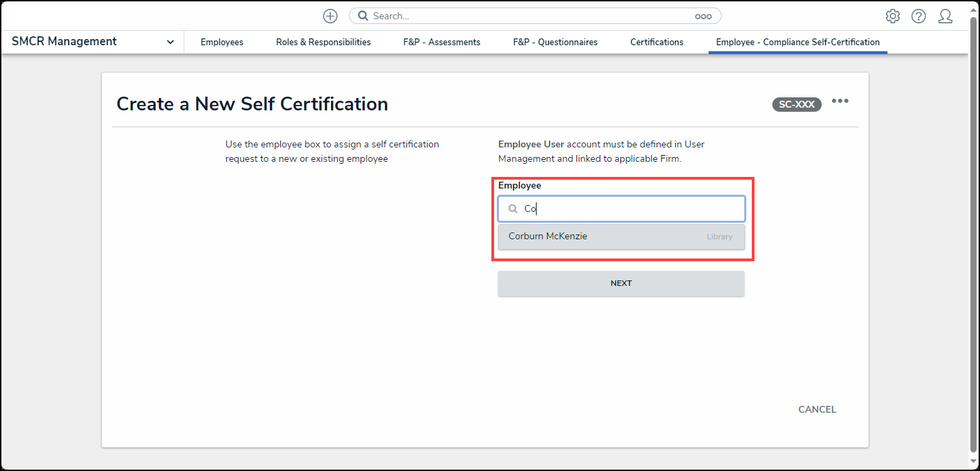The width and height of the screenshot is (980, 471).
Task: Click CANCEL to discard the self certification
Action: [817, 409]
